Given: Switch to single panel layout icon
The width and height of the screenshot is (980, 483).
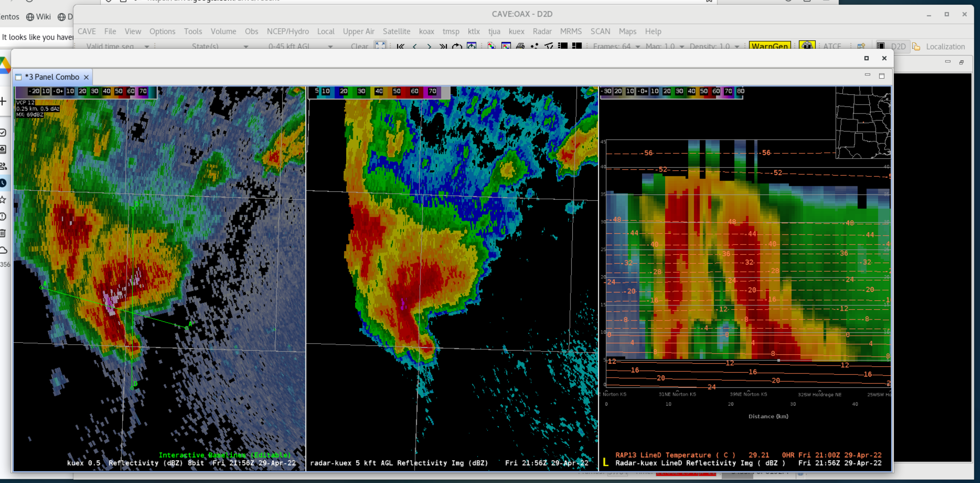Looking at the screenshot, I should 563,46.
